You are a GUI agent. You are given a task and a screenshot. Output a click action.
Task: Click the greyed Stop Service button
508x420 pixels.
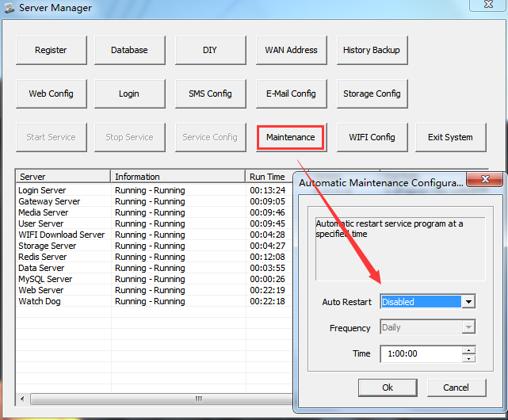tap(130, 137)
